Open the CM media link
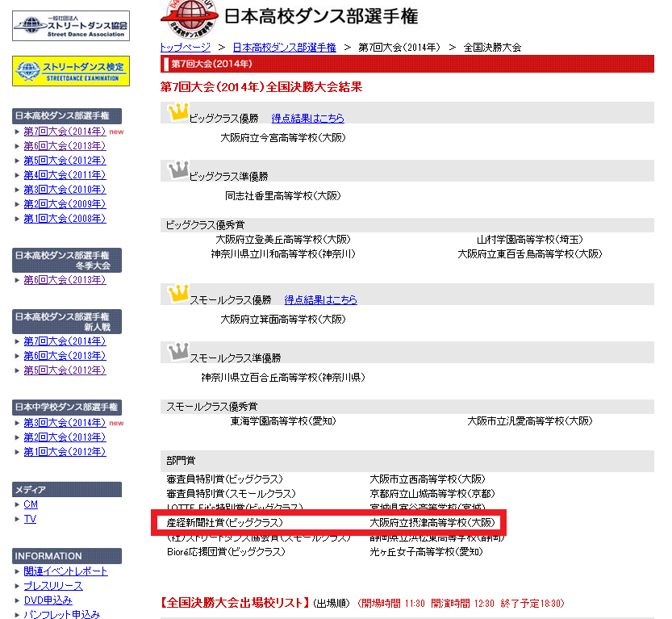The height and width of the screenshot is (619, 672). click(x=31, y=504)
